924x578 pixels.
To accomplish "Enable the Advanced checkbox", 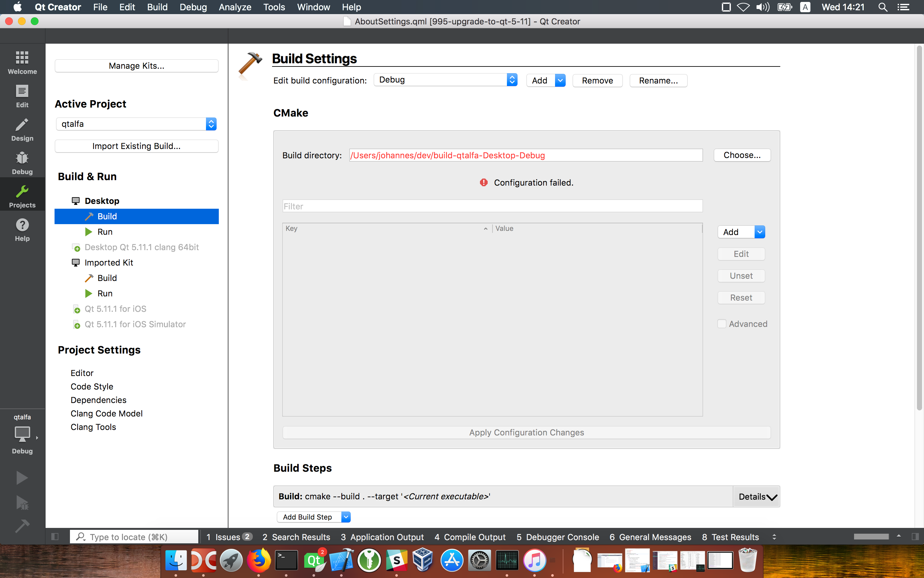I will tap(722, 324).
